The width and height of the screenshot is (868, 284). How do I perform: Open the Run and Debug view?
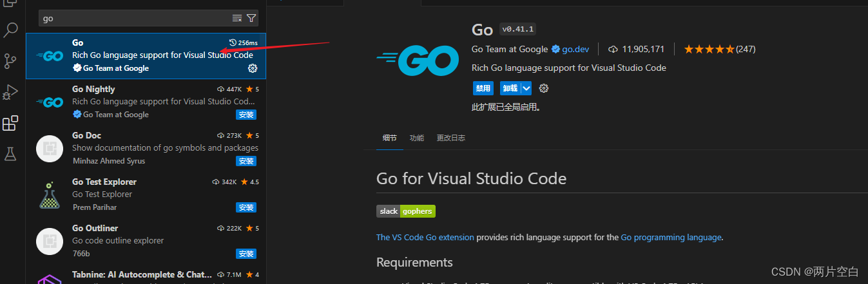pyautogui.click(x=10, y=92)
